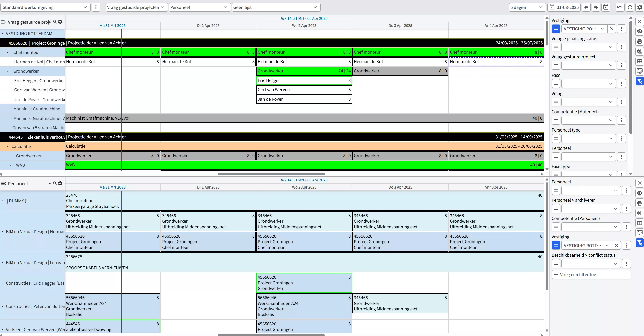Click the 31-03-2025 date input field

[567, 7]
